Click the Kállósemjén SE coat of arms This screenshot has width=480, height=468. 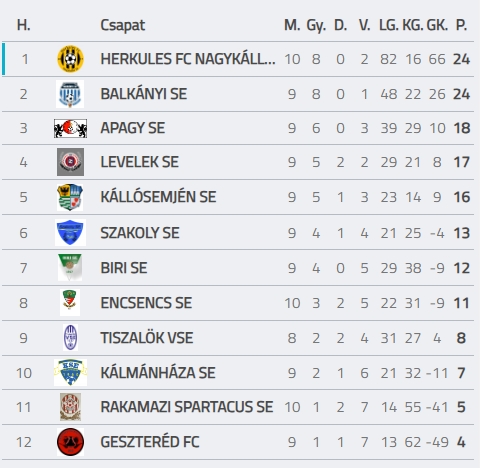point(70,197)
